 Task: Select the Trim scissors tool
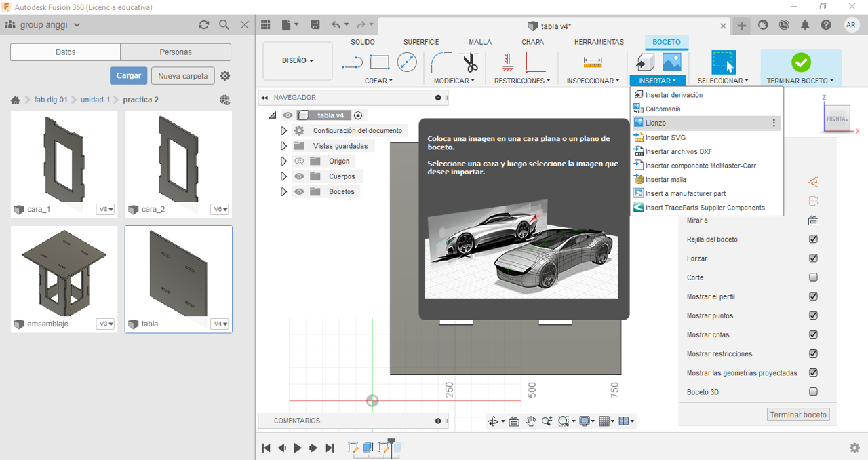tap(471, 62)
